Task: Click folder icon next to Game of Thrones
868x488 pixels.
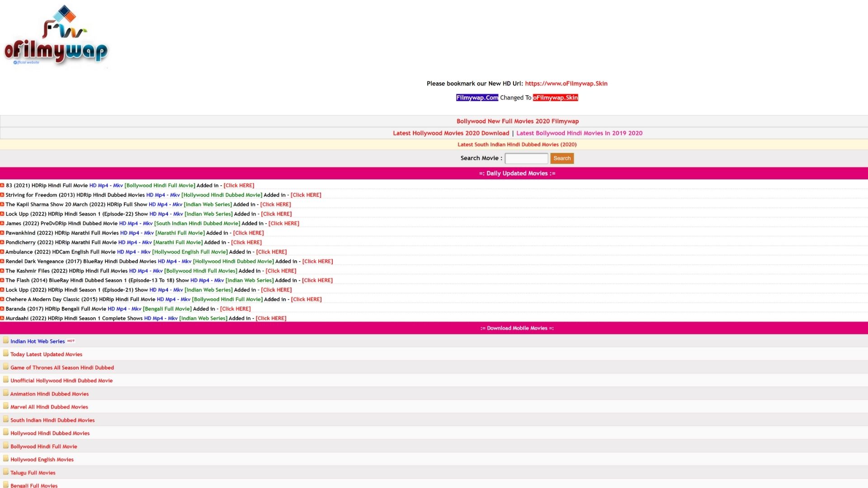Action: (x=6, y=366)
